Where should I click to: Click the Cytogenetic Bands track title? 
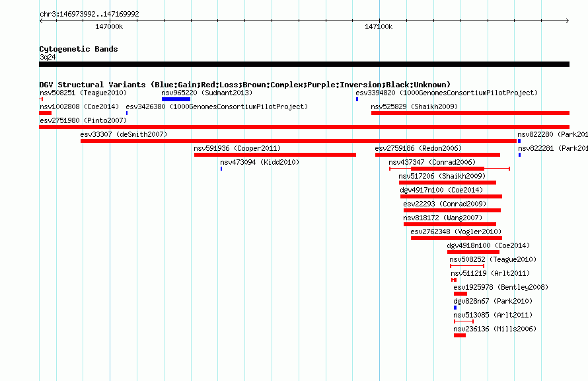(x=79, y=49)
